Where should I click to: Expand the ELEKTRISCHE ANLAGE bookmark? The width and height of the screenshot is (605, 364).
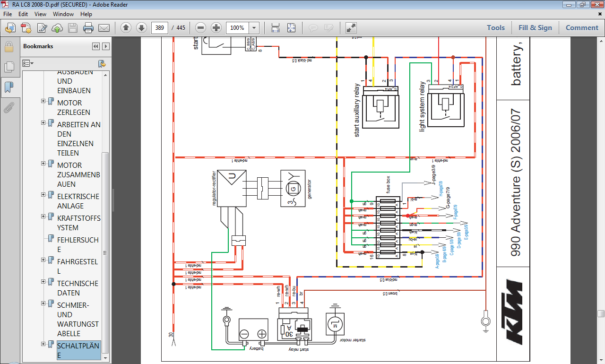coord(43,194)
